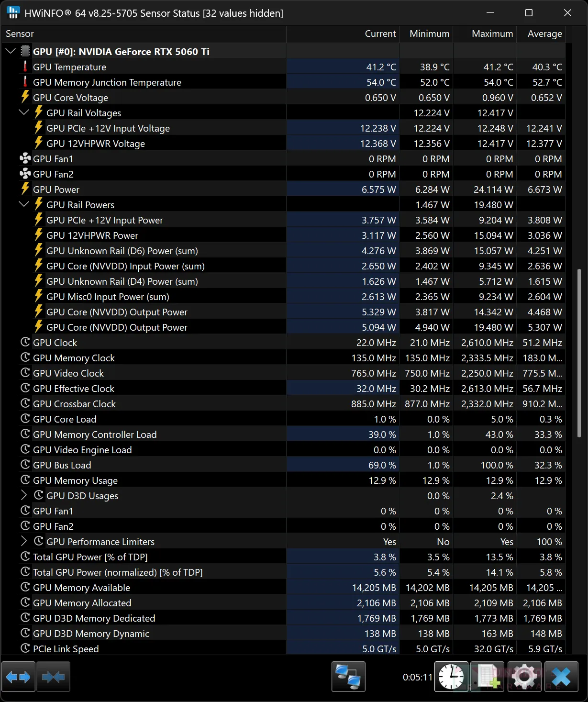Click the vertical scrollbar thumb

pos(579,353)
